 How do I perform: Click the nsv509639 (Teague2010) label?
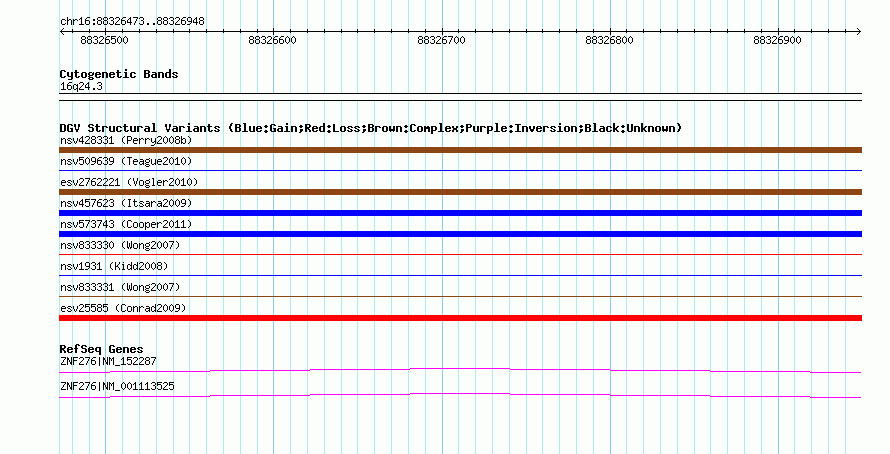coord(126,161)
